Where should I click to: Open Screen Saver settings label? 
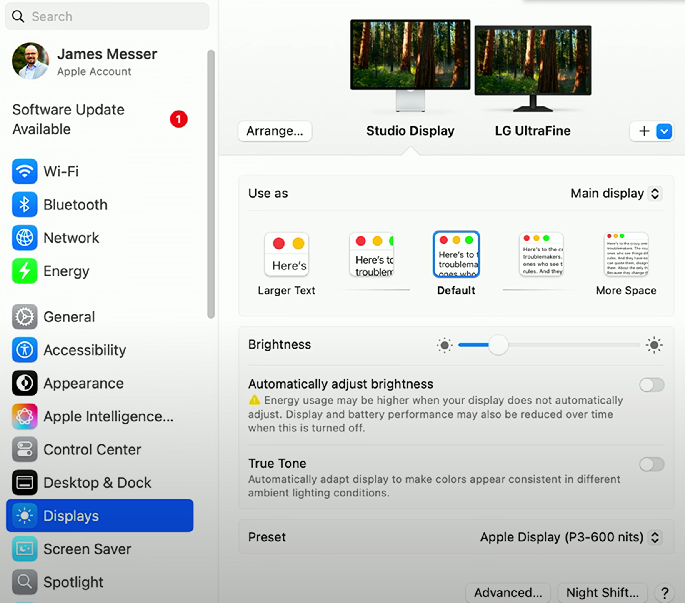pos(87,549)
